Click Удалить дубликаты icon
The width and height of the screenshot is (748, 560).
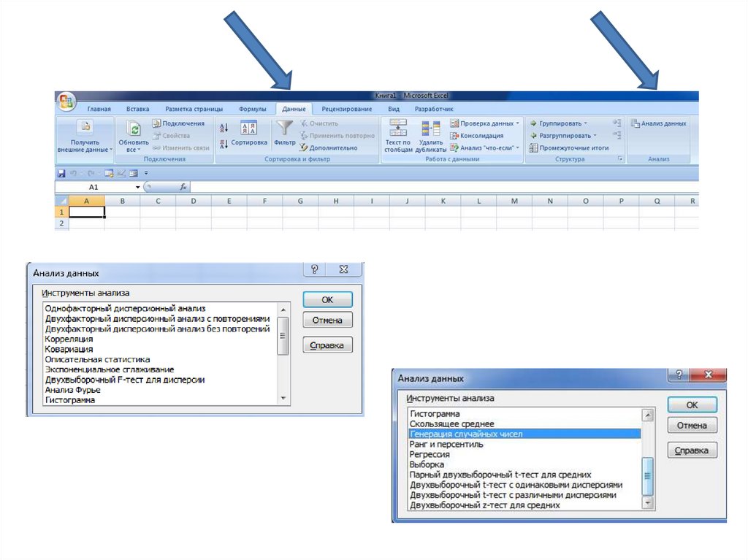tap(430, 128)
